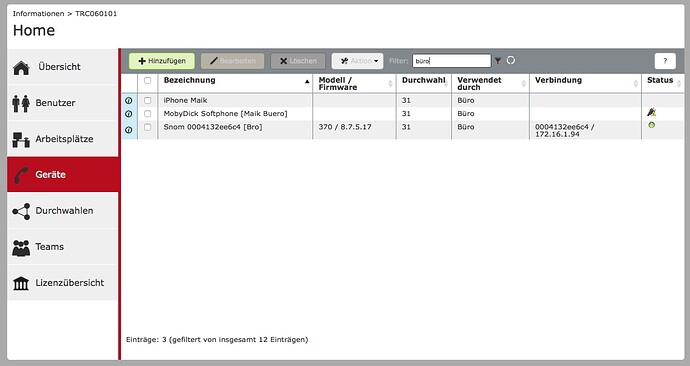Apply the filter funnel icon

click(498, 61)
